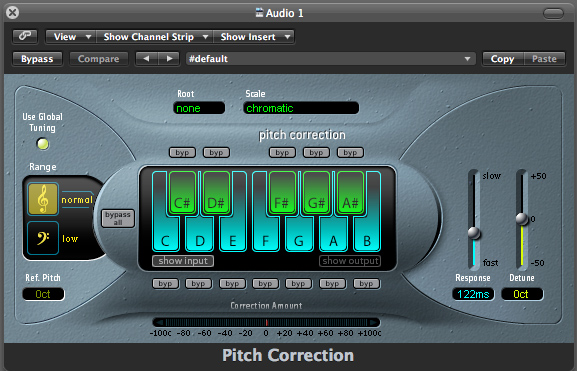Click the right arrow of Correction Amount meter
This screenshot has width=577, height=371.
click(374, 322)
